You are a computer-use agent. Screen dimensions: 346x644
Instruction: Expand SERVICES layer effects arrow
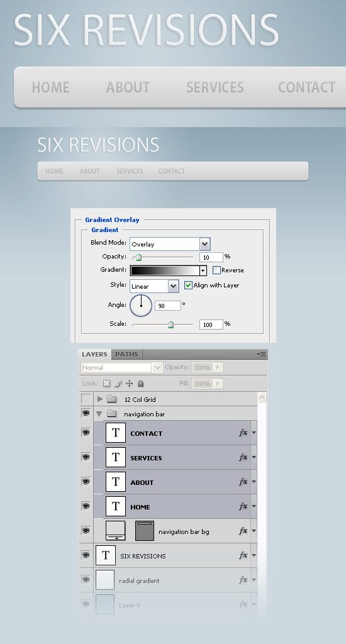(254, 458)
